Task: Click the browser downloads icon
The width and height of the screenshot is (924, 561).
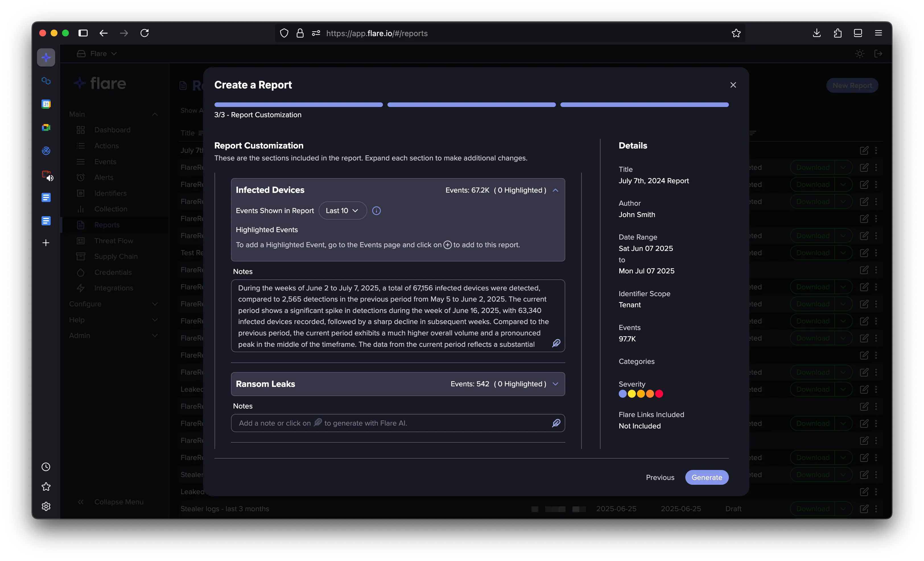Action: pyautogui.click(x=816, y=33)
